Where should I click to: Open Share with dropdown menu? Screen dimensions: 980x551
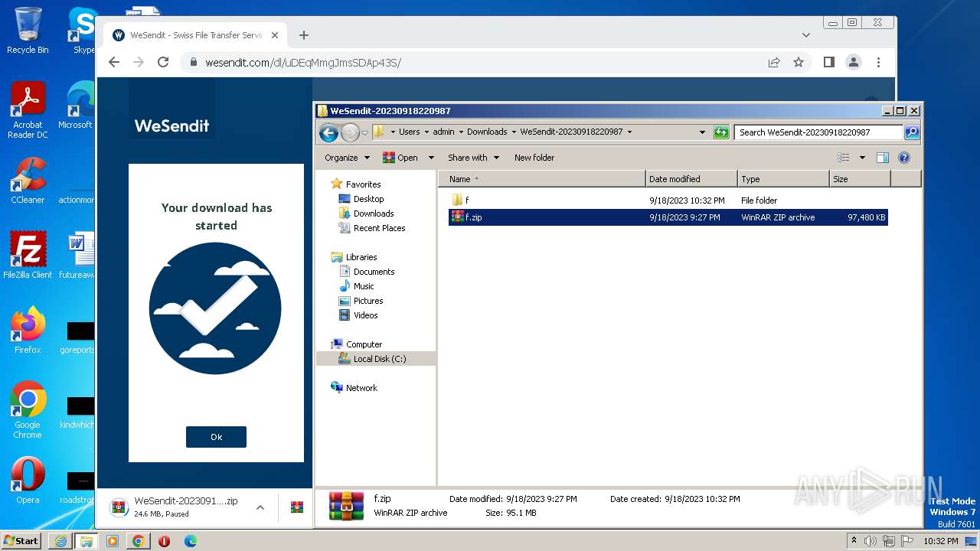click(473, 158)
